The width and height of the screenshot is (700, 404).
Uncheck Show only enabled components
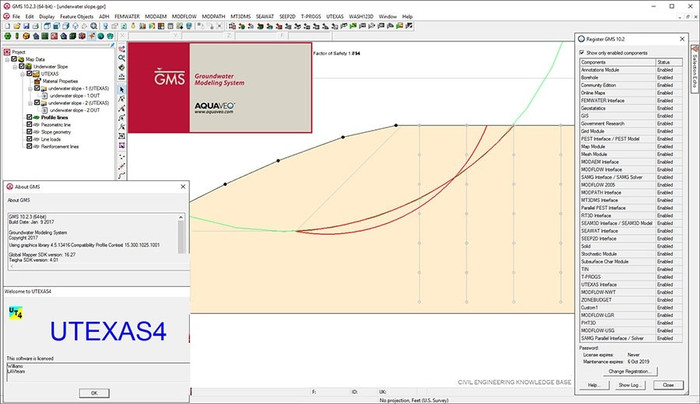(x=583, y=51)
